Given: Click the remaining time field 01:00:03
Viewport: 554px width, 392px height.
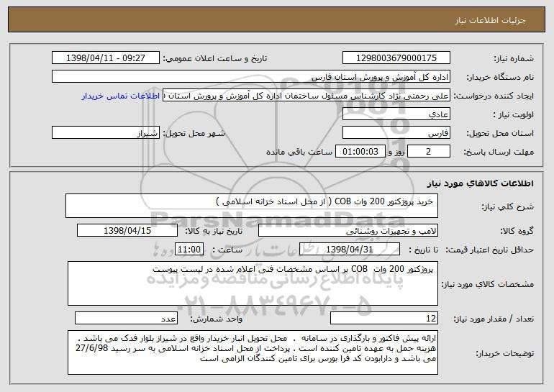Looking at the screenshot, I should 360,152.
